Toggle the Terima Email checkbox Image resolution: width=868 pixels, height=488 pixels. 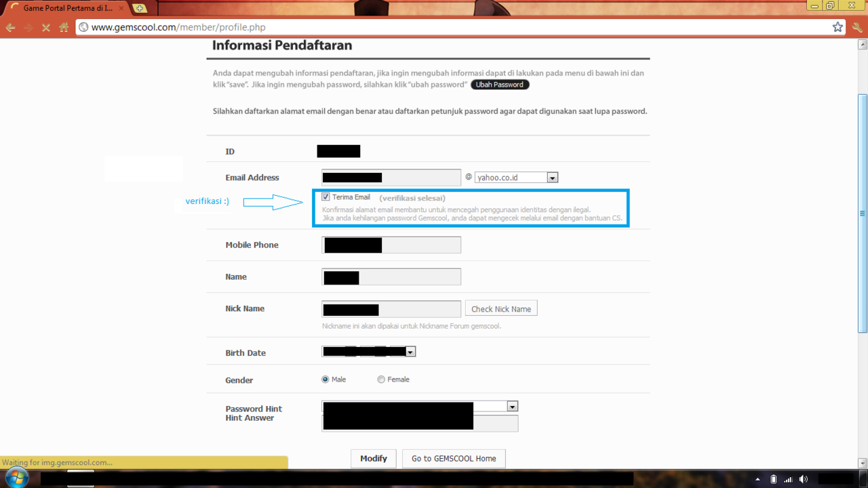[325, 197]
